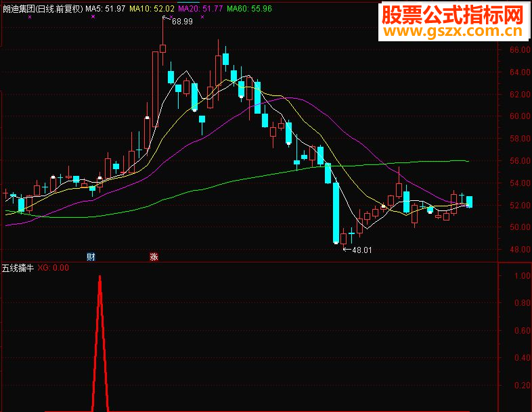The image size is (532, 412).
Task: Click the 0.40 indicator axis label
Action: point(523,358)
